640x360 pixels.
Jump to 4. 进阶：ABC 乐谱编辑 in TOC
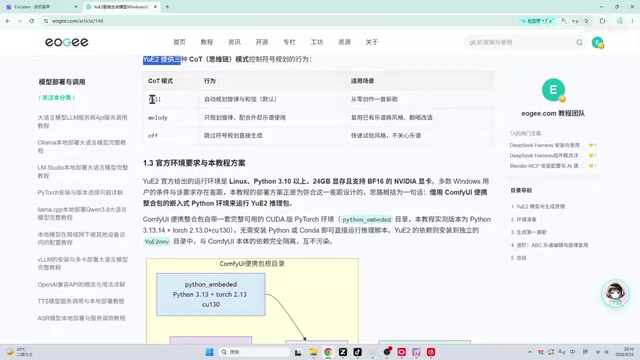549,245
